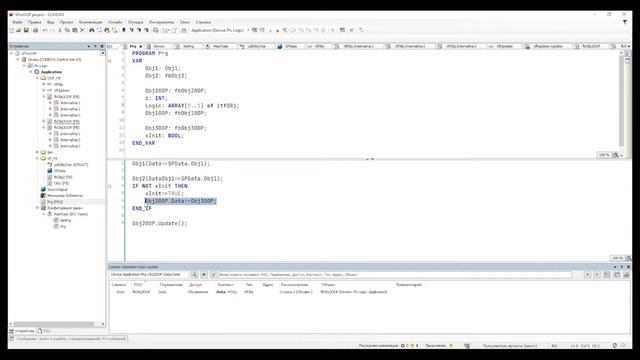Screen dimensions: 640x360
Task: Click the Print toolbar icon
Action: 36,30
